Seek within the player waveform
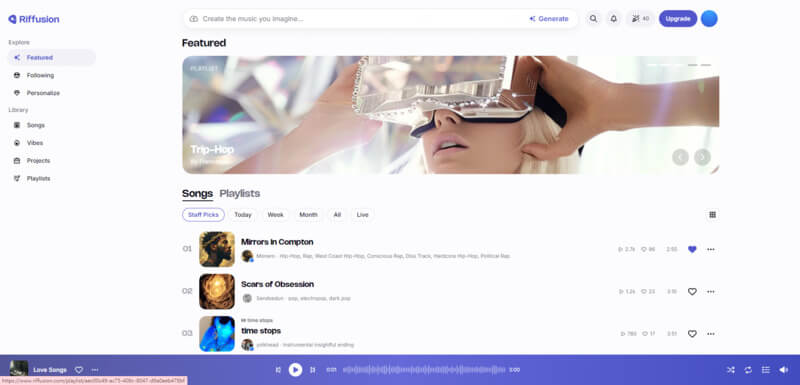 [424, 370]
